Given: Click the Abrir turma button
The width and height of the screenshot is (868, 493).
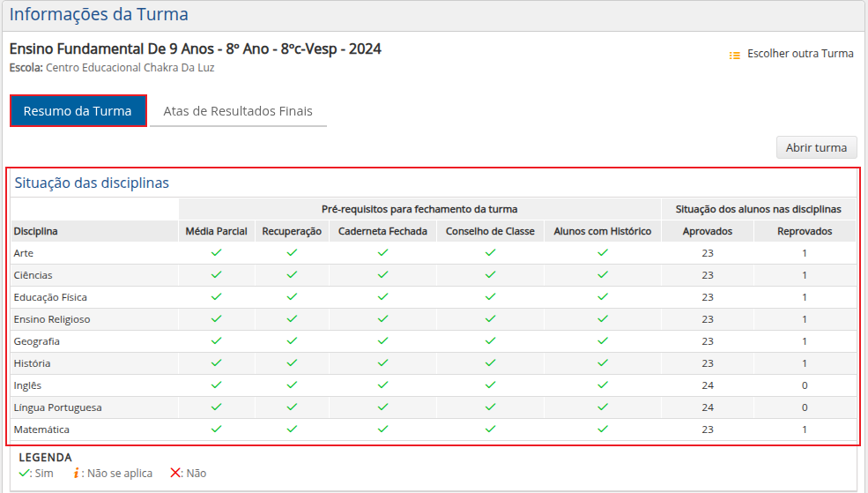Looking at the screenshot, I should pos(817,148).
